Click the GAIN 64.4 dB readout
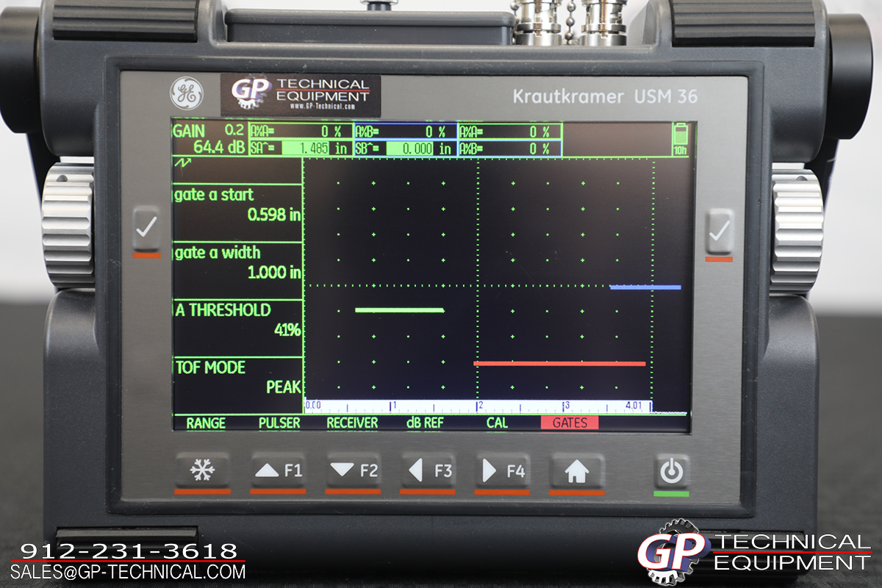 210,140
